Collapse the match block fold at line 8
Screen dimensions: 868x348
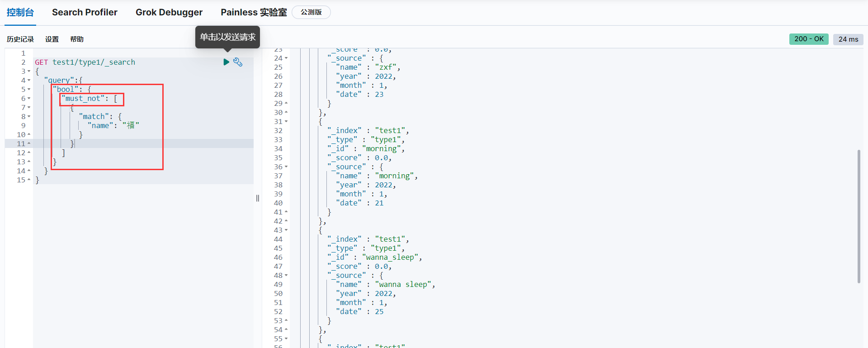coord(29,117)
